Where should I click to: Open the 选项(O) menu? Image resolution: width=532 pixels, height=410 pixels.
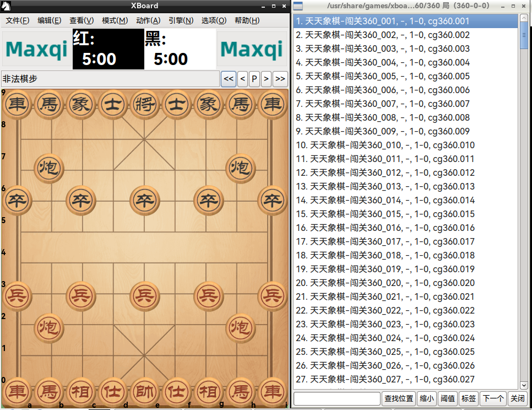click(x=214, y=20)
